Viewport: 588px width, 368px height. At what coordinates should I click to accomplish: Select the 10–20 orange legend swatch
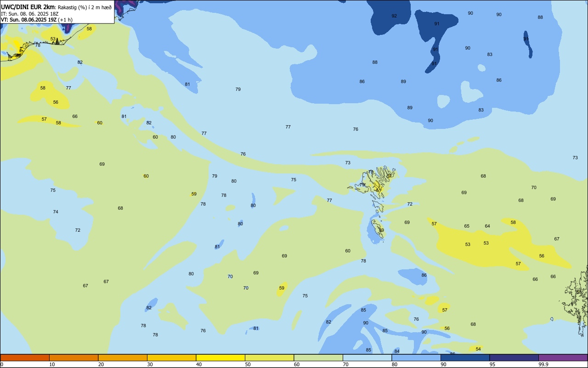tap(73, 357)
